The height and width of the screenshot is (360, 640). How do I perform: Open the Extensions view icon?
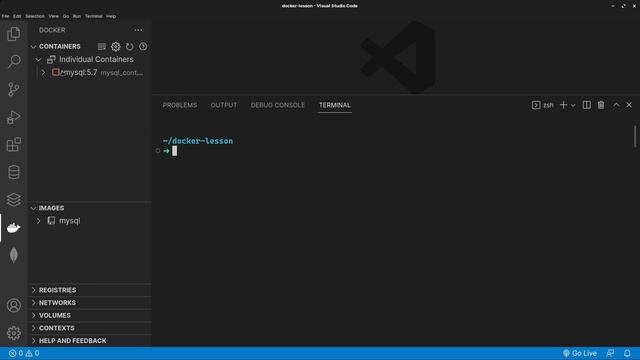click(13, 144)
